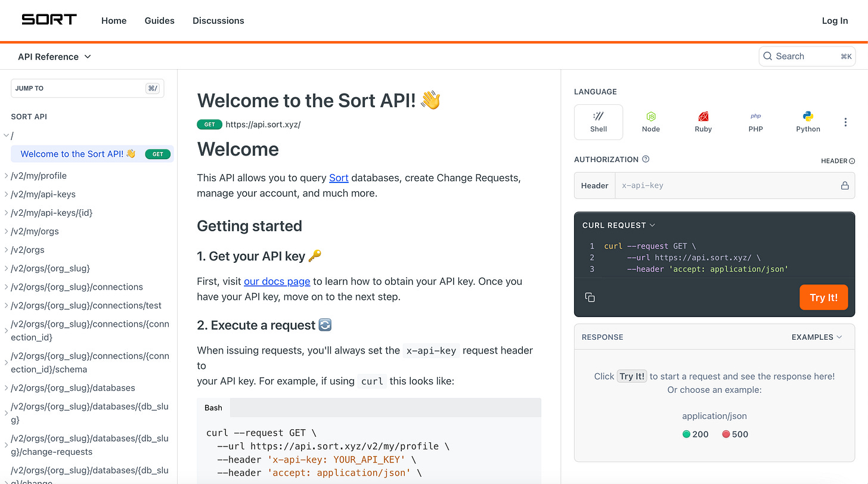Select the PHP language icon
The width and height of the screenshot is (868, 484).
(756, 122)
